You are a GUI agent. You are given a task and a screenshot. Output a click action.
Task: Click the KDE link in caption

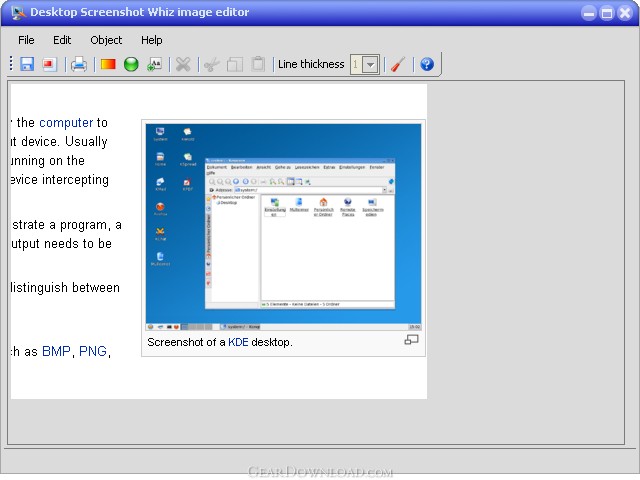click(x=238, y=342)
